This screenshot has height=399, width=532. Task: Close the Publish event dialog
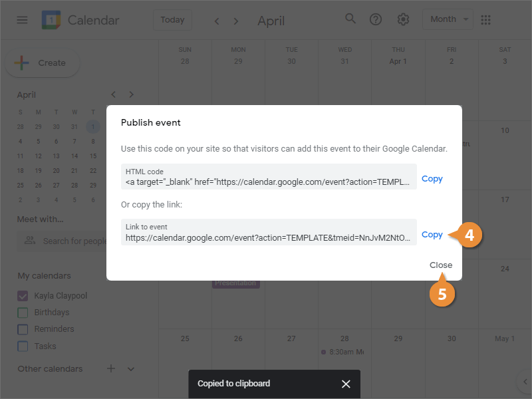tap(440, 265)
